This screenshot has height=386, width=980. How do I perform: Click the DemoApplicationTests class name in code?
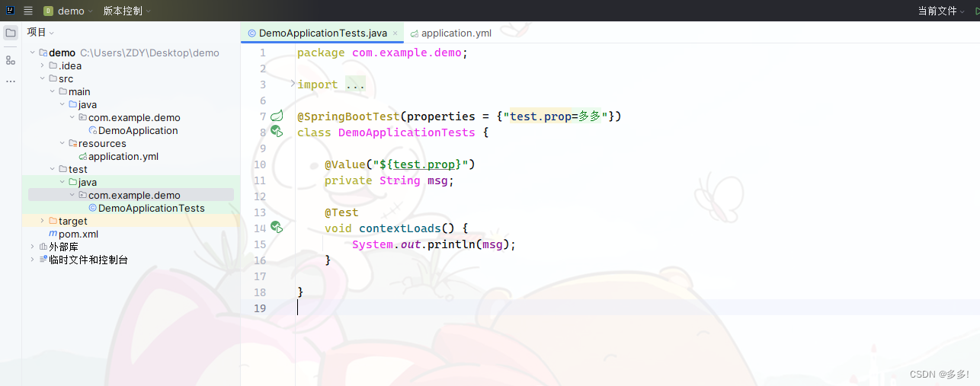click(x=407, y=132)
